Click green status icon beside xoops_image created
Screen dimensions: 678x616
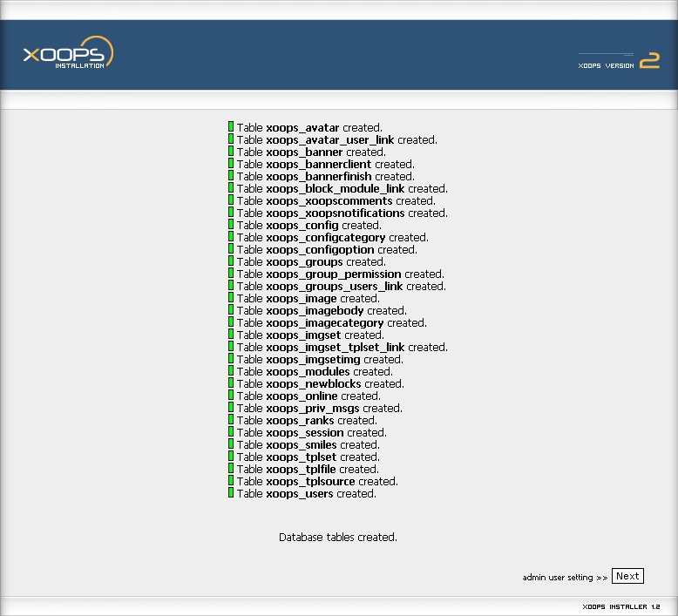(x=231, y=297)
